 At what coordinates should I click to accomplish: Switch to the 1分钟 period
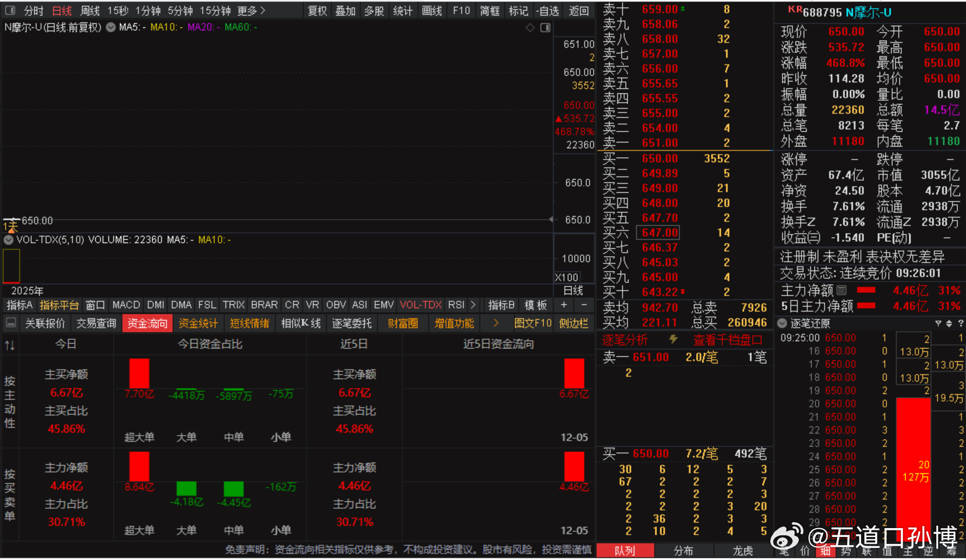click(148, 10)
